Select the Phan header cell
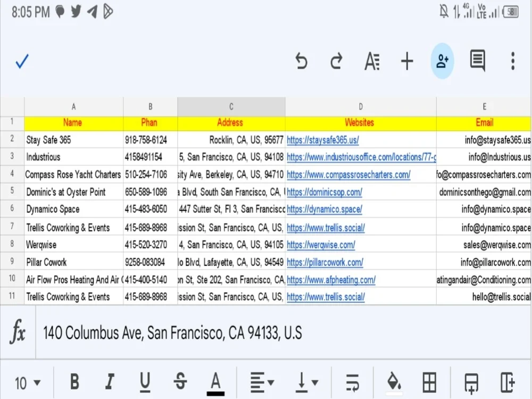This screenshot has height=399, width=532. coord(151,123)
